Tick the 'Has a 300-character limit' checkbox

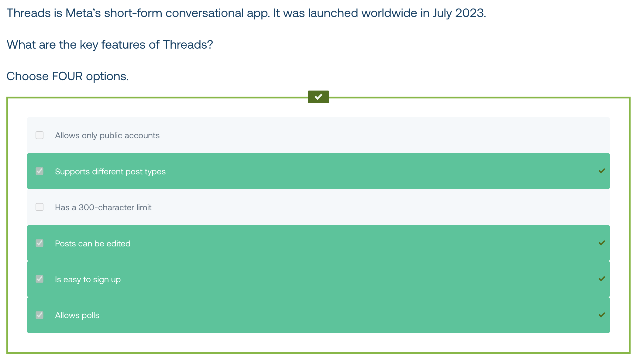point(40,207)
